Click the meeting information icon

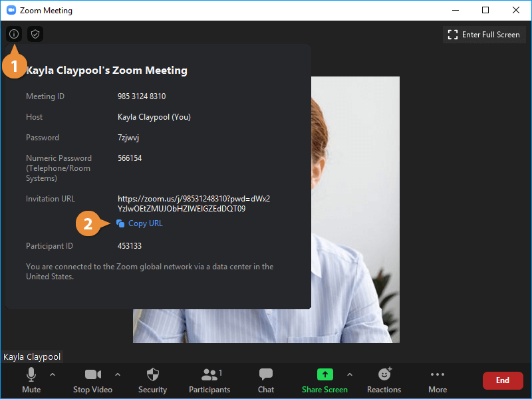coord(14,34)
